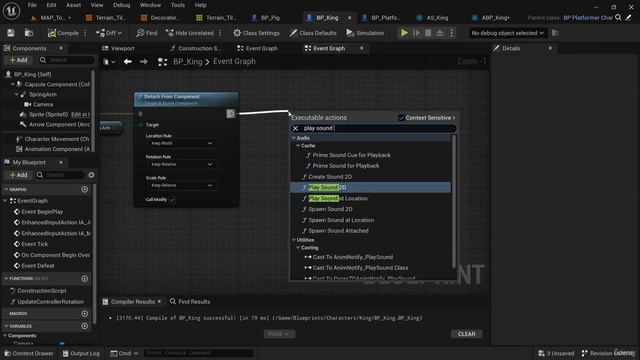Add new graph with plus icon
Image resolution: width=640 pixels, height=360 pixels.
(84, 189)
